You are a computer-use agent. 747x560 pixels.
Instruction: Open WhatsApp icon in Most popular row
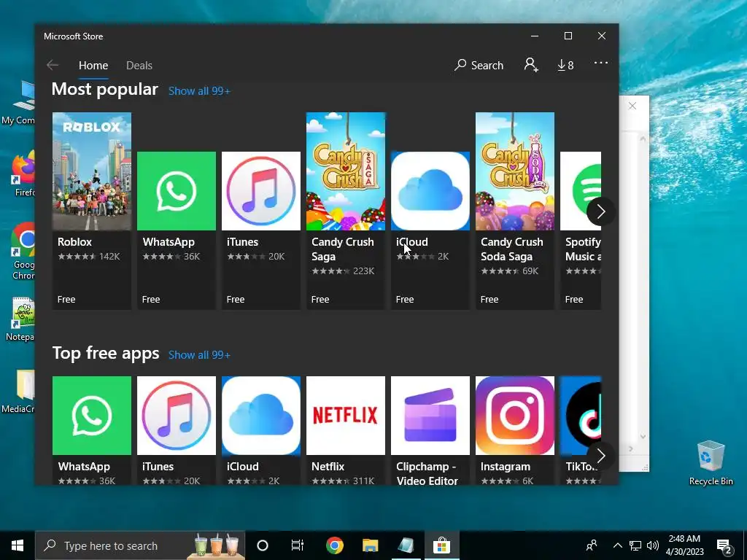point(177,191)
